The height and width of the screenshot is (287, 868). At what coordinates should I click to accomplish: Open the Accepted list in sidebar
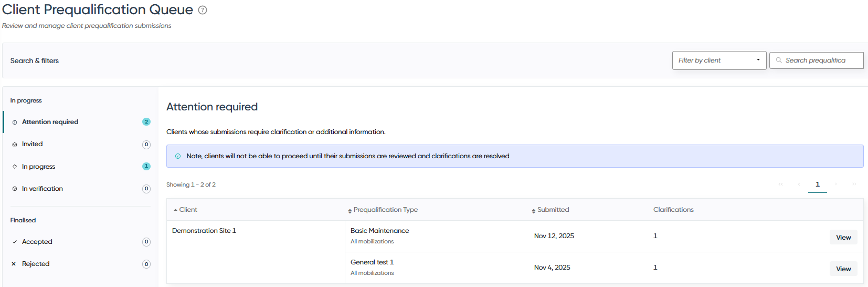(81, 242)
